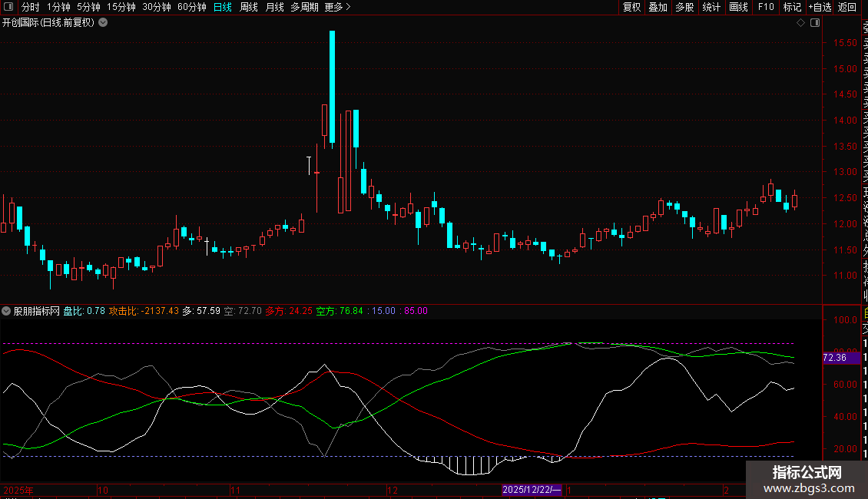The height and width of the screenshot is (499, 868).
Task: Switch to 分时 intraday view
Action: tap(31, 7)
